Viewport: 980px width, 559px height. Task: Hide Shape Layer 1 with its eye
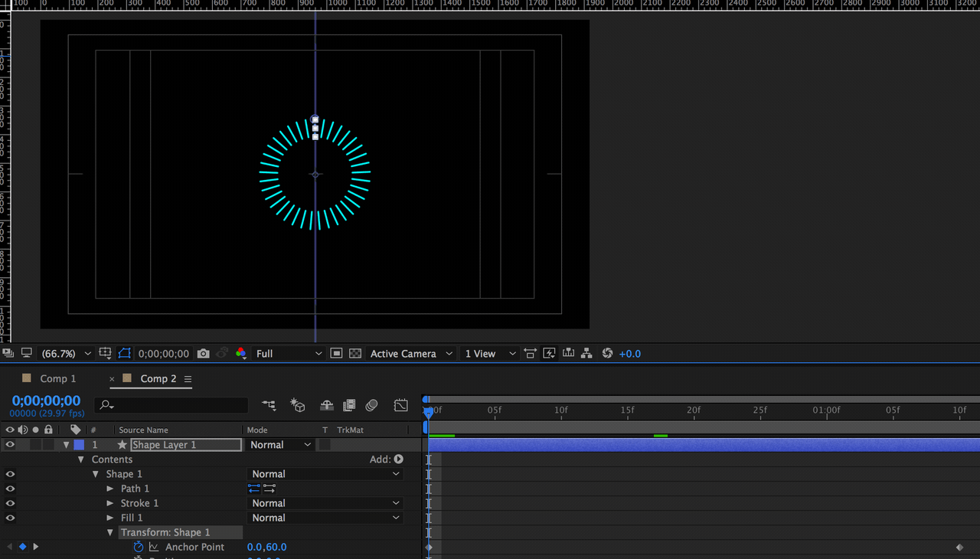coord(10,445)
